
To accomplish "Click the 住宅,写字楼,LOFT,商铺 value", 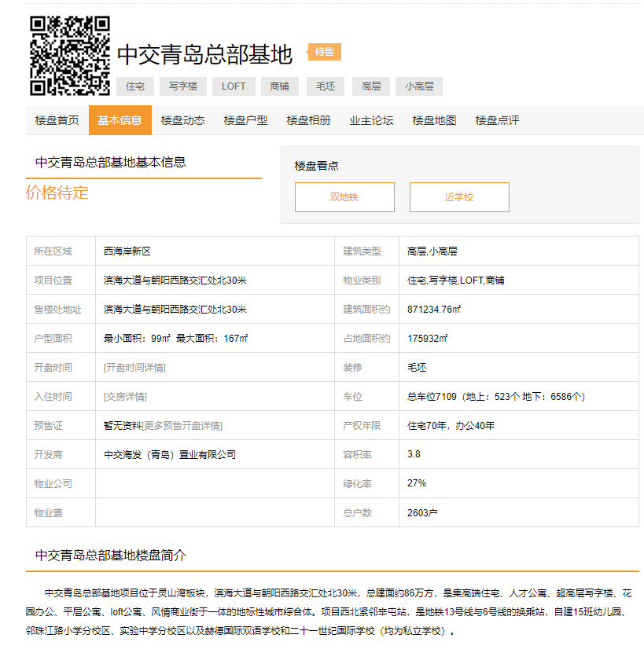I will pyautogui.click(x=456, y=281).
